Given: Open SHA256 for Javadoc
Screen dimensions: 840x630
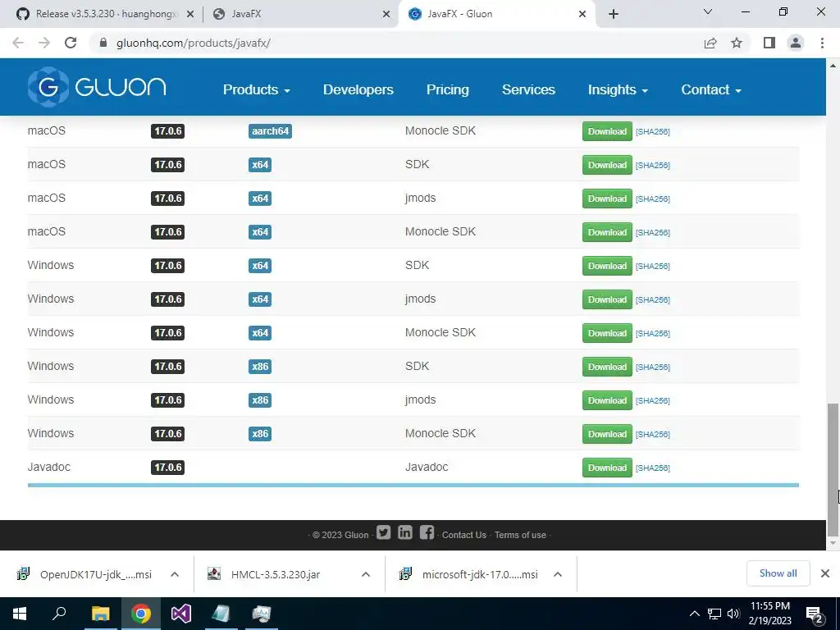Looking at the screenshot, I should pos(652,468).
